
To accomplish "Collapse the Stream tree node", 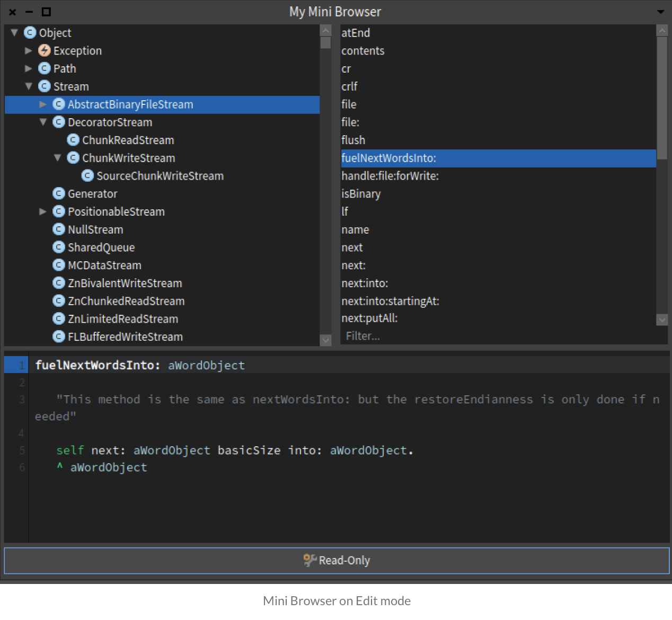I will (x=29, y=86).
